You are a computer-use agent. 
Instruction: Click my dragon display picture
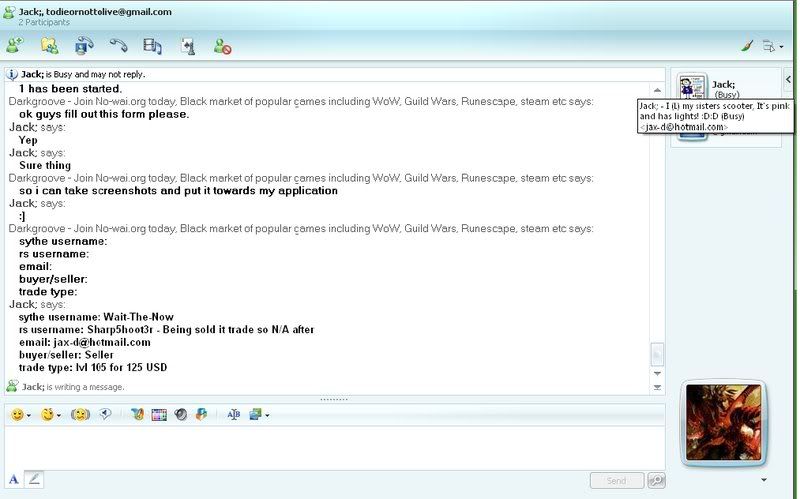pos(723,422)
